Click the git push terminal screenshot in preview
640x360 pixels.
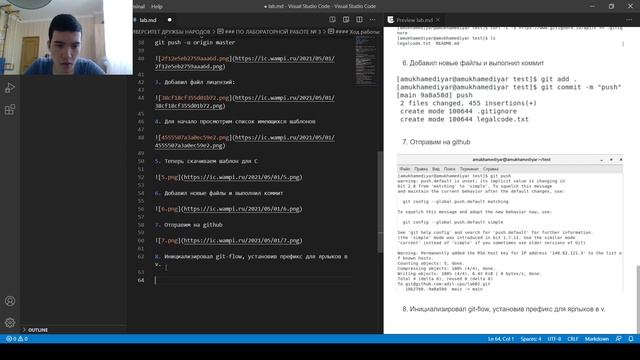coord(510,223)
